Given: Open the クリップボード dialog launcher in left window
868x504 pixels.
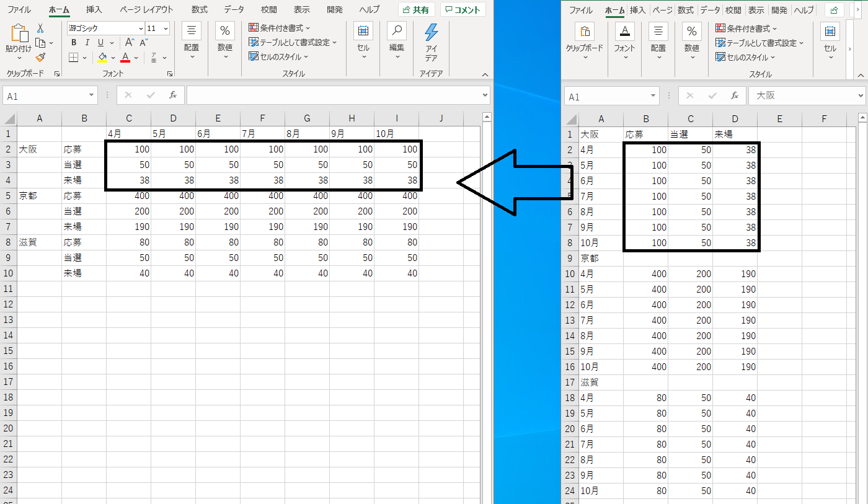Looking at the screenshot, I should (57, 74).
